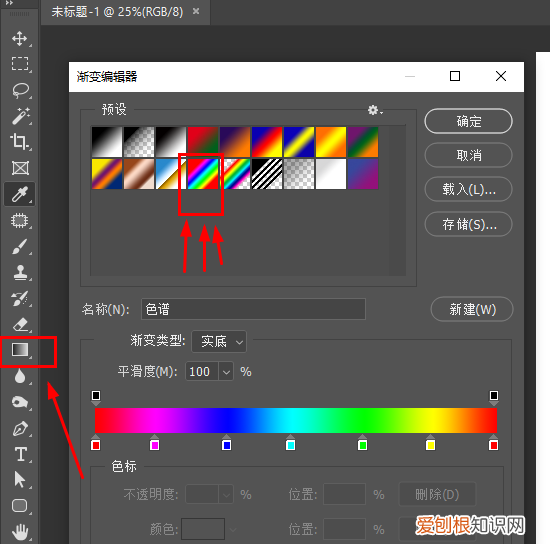Choose the orange-yellow-orange gradient preset
The image size is (550, 544).
point(331,142)
